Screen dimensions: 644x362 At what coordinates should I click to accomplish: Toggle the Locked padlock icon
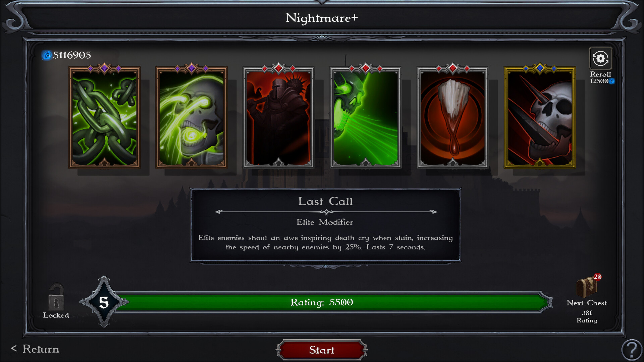tap(56, 297)
